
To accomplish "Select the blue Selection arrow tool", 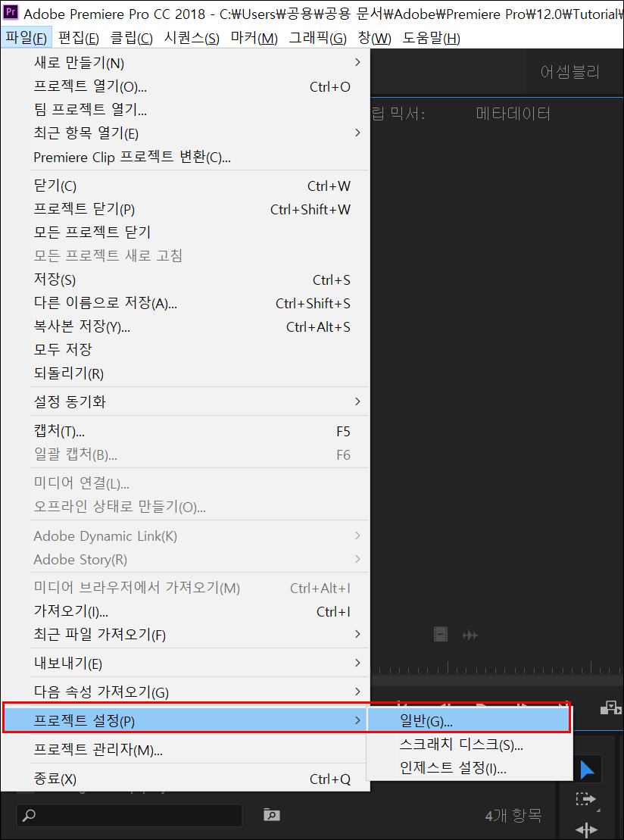I will (x=587, y=770).
